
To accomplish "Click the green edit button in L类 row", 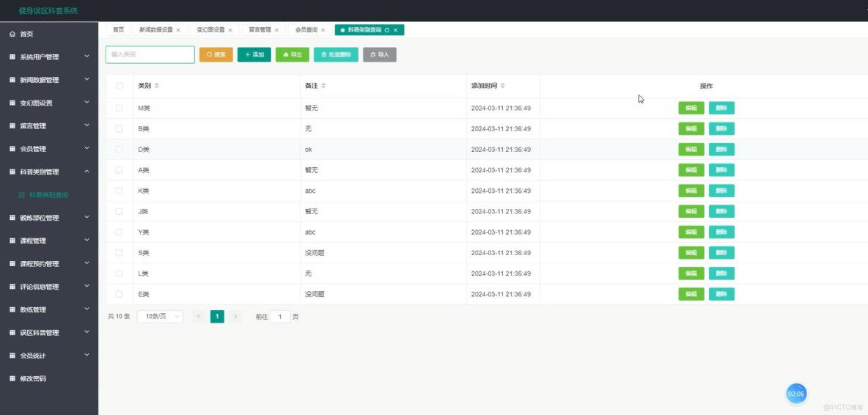I will click(x=691, y=273).
